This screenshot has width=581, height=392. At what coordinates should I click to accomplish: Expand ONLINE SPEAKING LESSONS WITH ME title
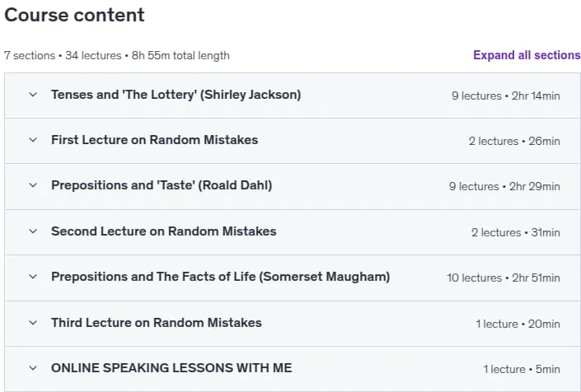tap(171, 368)
